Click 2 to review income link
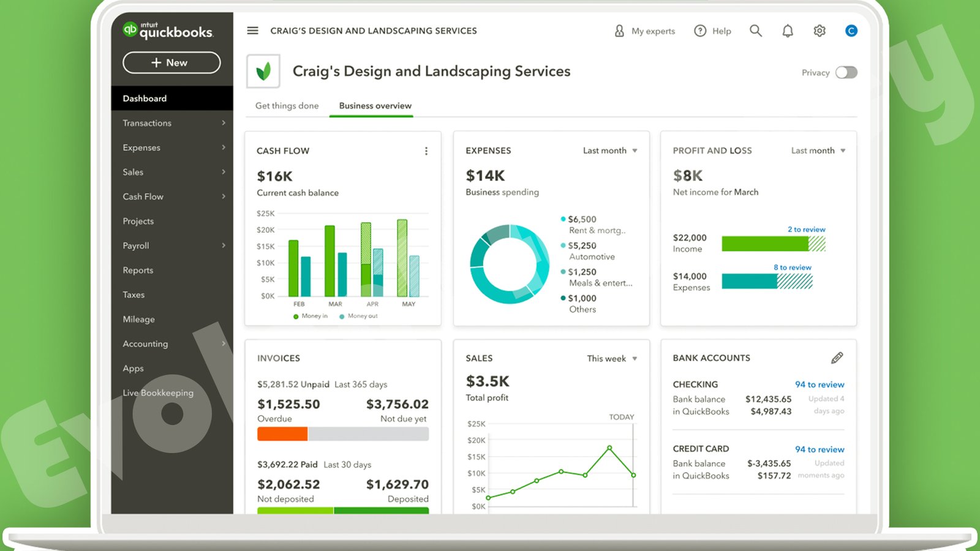The height and width of the screenshot is (551, 980). coord(806,230)
